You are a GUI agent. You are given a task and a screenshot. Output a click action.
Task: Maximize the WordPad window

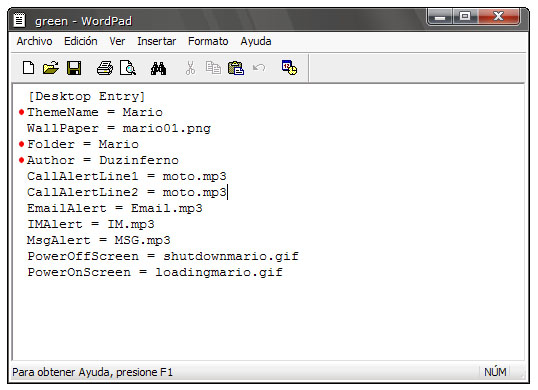tap(465, 16)
